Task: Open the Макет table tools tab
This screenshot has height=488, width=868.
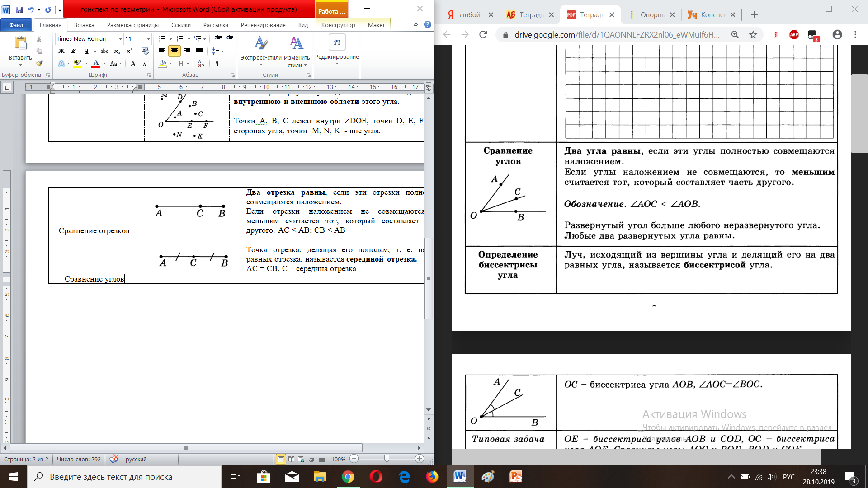Action: pyautogui.click(x=376, y=25)
